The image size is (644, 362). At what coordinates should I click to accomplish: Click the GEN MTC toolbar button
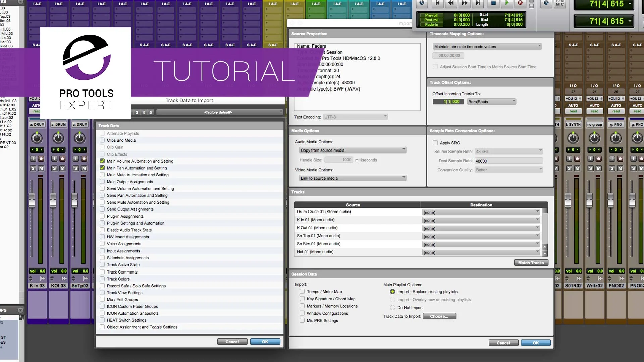560,4
